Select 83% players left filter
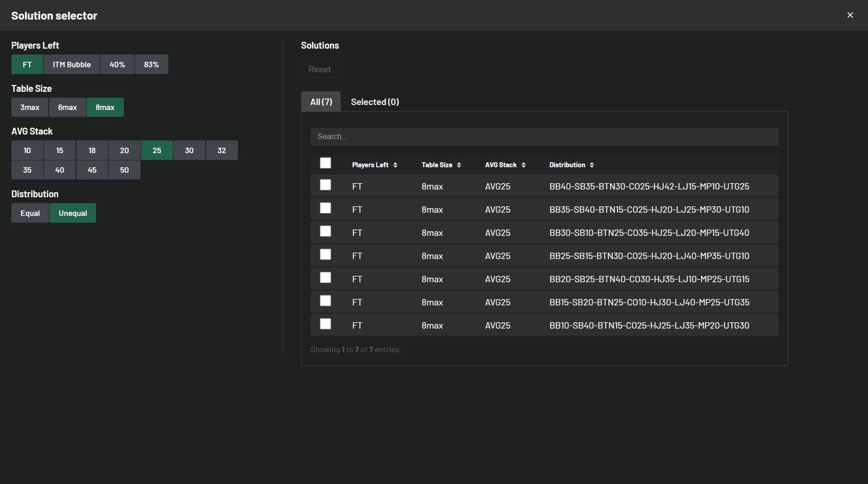 151,65
